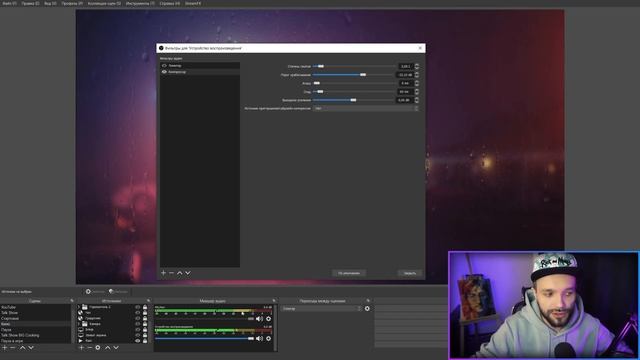
Task: Remove the selected scene with minus icon
Action: coord(13,347)
